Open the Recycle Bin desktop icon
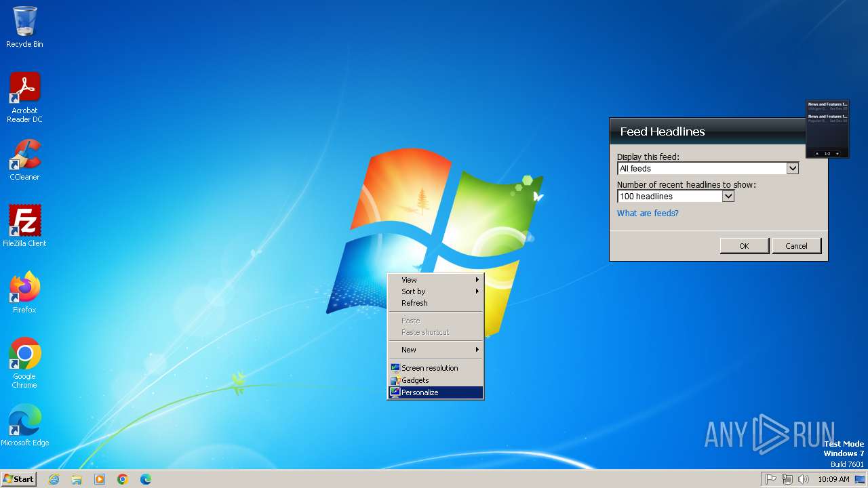 click(x=24, y=27)
